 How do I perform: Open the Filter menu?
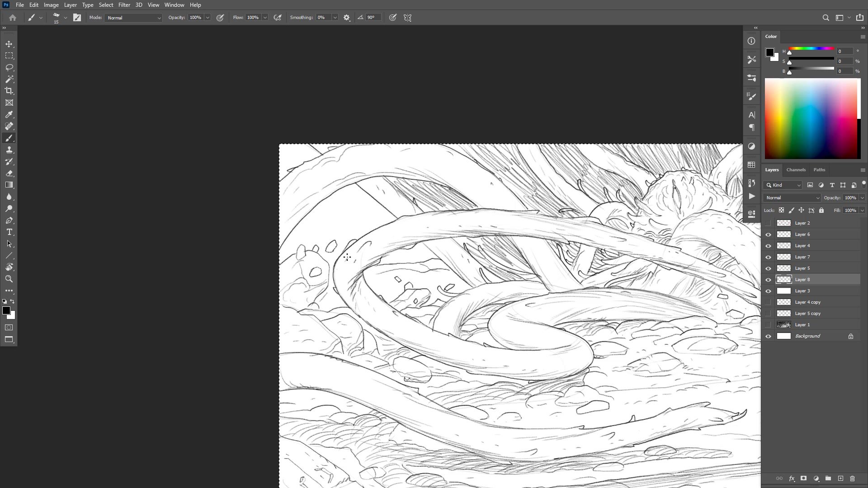[x=124, y=5]
